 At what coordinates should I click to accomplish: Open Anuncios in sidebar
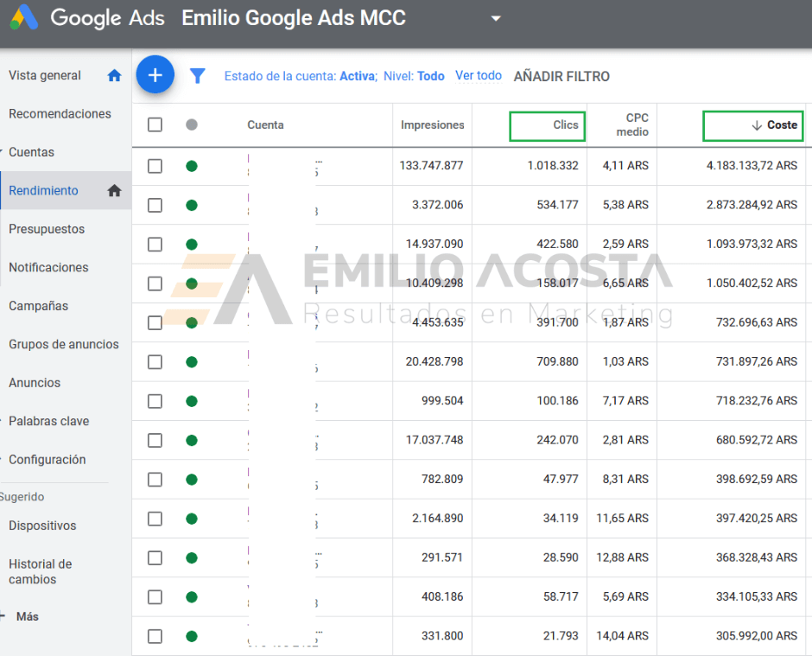coord(35,382)
